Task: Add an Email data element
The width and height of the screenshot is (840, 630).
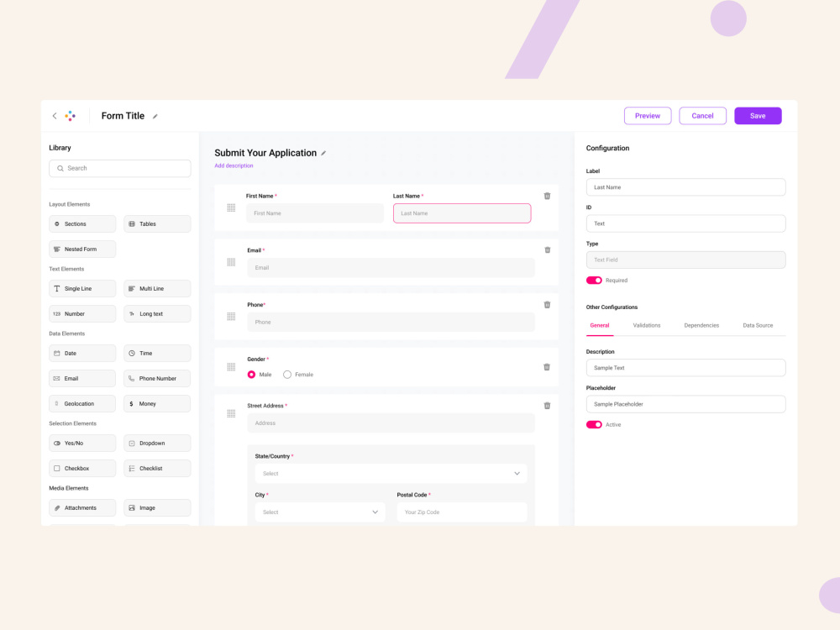Action: point(82,379)
